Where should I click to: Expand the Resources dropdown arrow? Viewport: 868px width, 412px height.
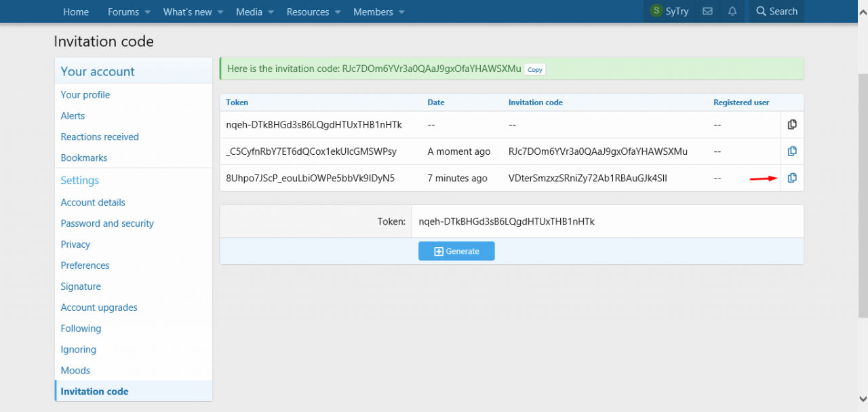click(338, 12)
